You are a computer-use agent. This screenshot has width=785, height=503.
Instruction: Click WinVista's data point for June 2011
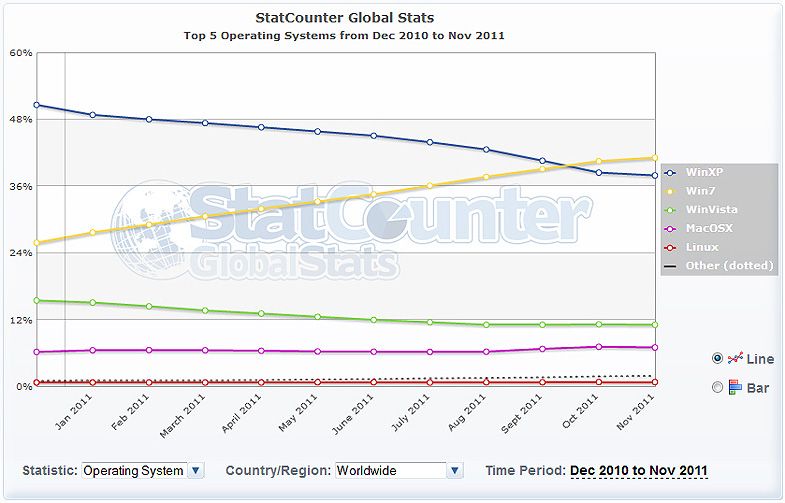(373, 320)
